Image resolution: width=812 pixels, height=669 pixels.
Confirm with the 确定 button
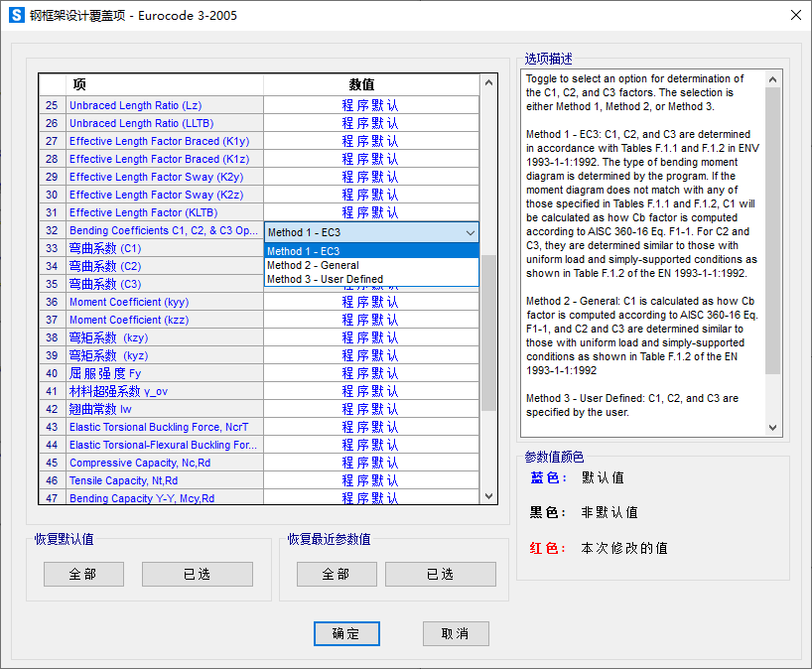(x=346, y=633)
